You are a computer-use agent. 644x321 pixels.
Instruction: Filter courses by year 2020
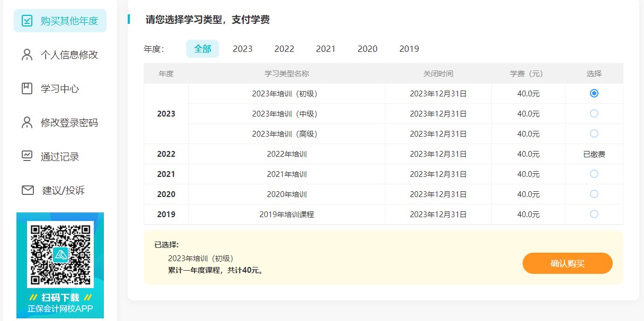tap(367, 49)
